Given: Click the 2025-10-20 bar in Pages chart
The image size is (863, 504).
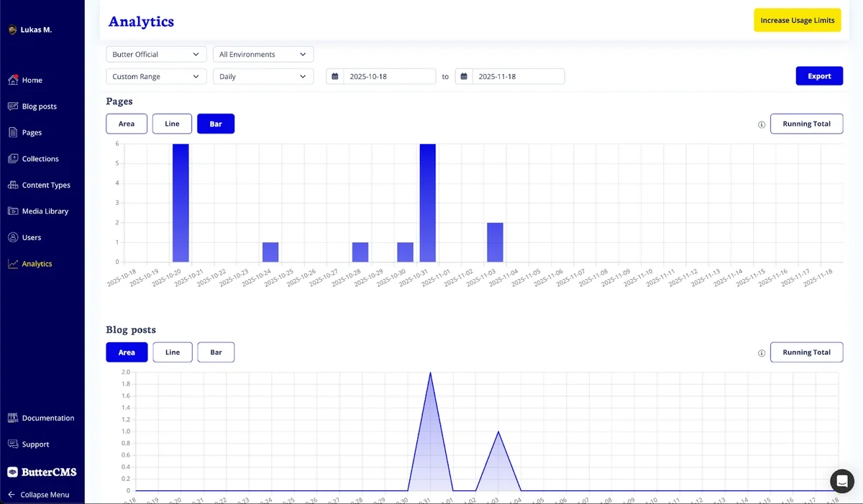Looking at the screenshot, I should click(181, 203).
